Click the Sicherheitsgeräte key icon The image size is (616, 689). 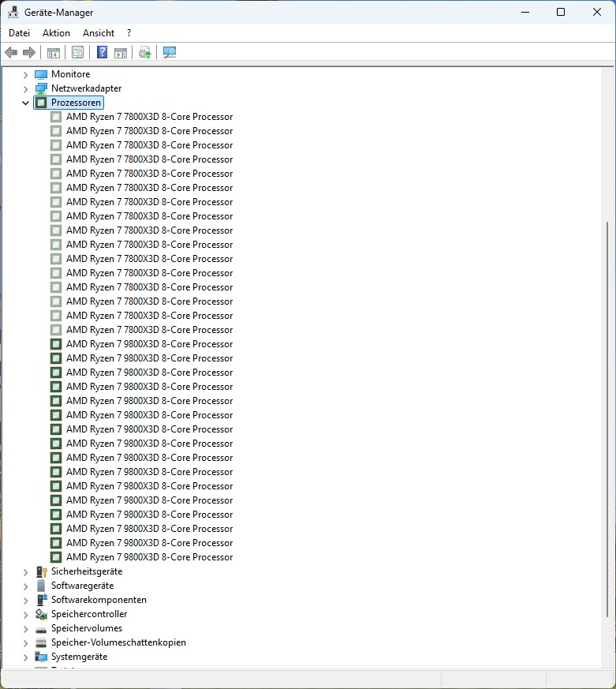pos(41,571)
